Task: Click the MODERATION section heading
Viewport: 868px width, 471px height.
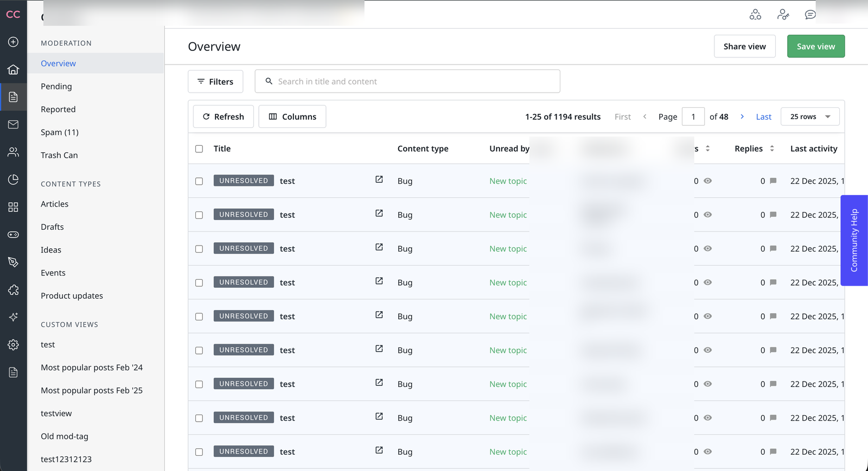Action: 66,43
